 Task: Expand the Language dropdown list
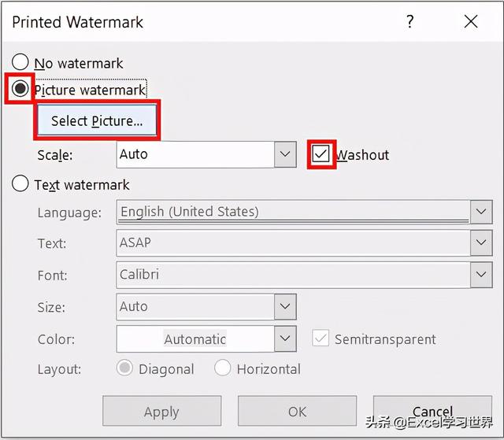click(480, 212)
